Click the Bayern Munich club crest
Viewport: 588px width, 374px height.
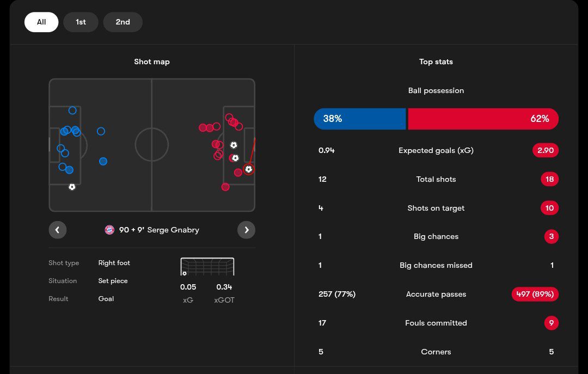point(109,230)
